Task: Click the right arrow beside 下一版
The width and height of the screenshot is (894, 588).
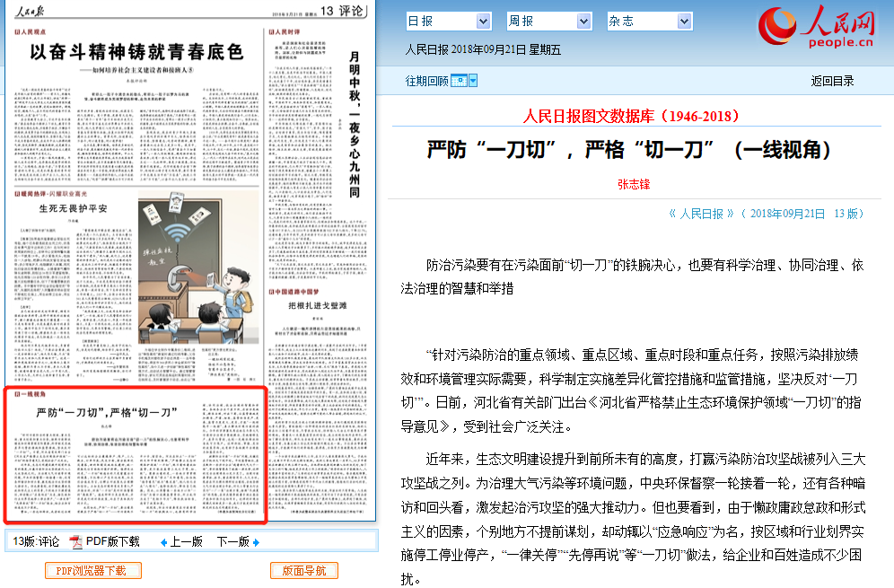Action: coord(257,542)
